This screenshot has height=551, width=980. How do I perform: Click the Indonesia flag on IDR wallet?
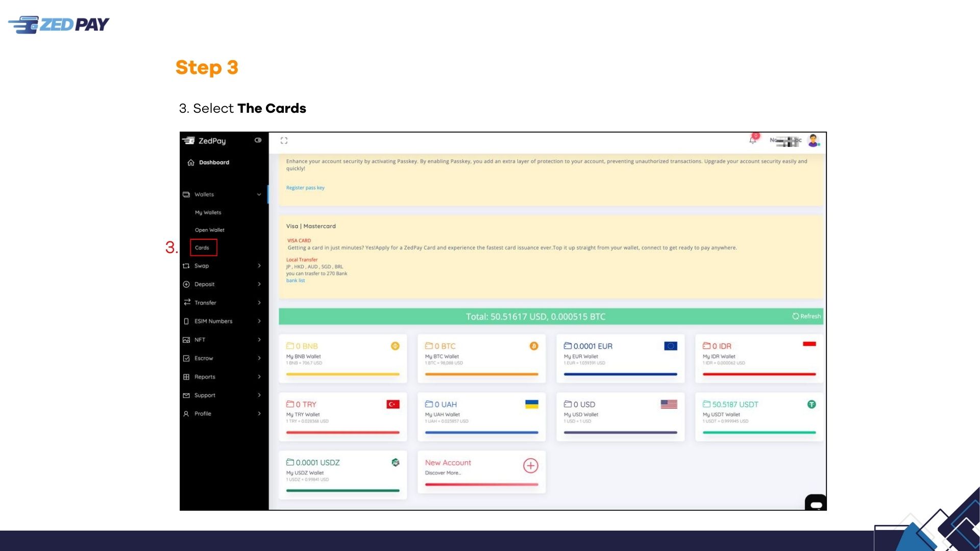tap(810, 344)
